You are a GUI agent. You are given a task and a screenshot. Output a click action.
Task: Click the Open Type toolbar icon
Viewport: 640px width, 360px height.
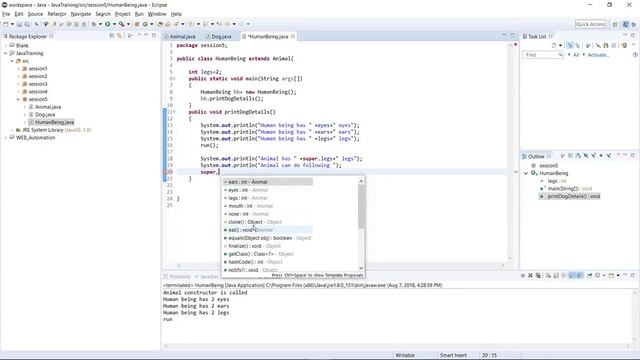point(160,24)
